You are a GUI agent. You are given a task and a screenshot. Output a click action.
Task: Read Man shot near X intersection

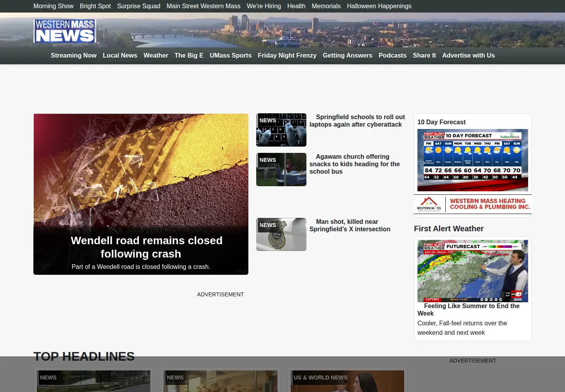tap(350, 225)
